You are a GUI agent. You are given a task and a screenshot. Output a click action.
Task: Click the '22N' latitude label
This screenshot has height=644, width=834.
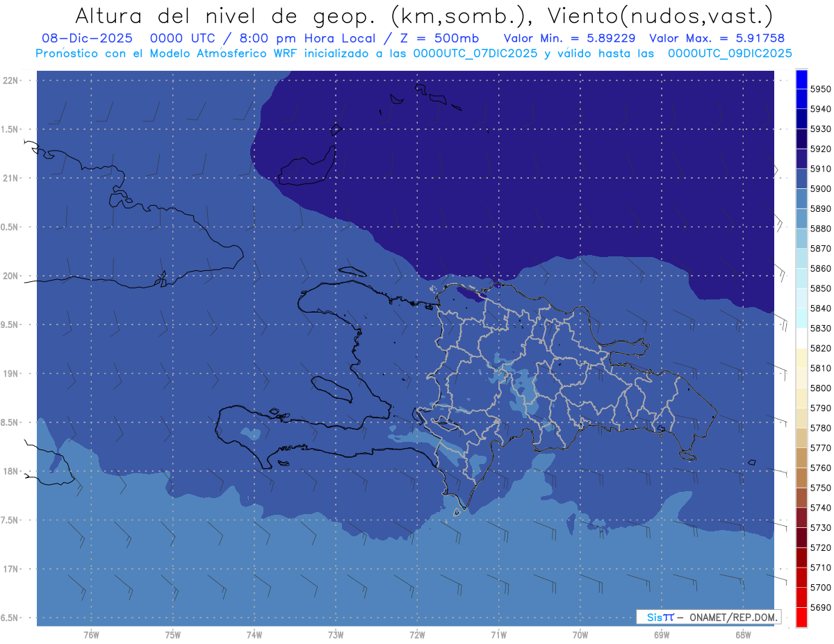[10, 81]
